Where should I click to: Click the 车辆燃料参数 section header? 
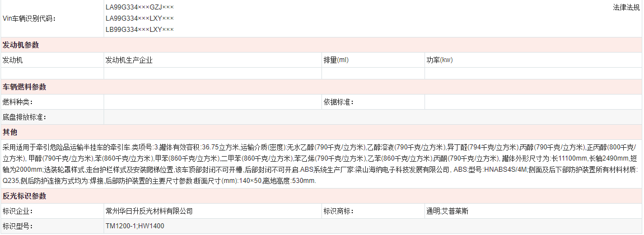pos(25,87)
